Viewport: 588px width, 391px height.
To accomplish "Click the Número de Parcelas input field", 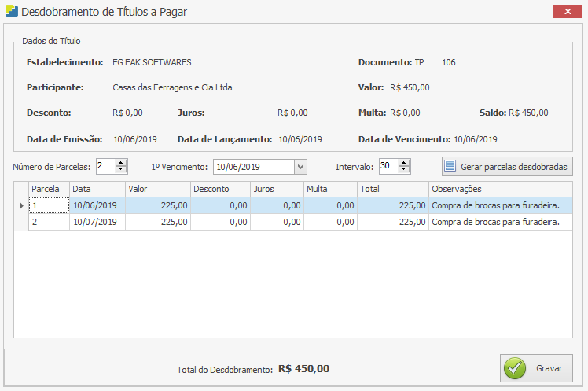I will [105, 166].
